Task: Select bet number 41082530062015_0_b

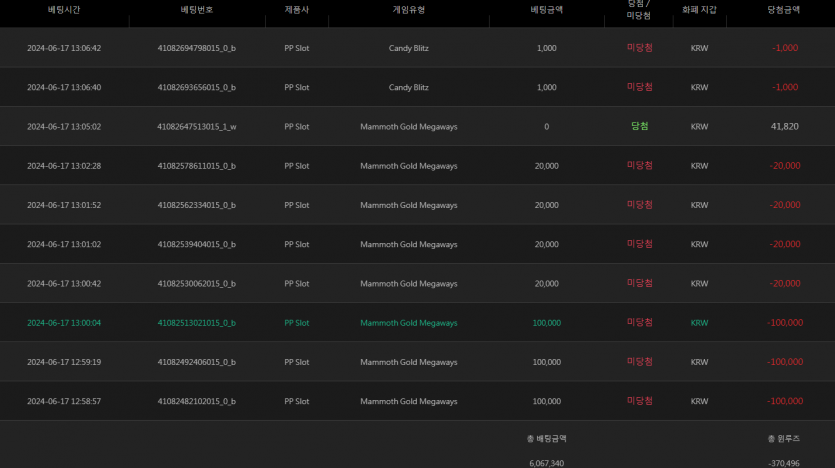Action: click(x=197, y=284)
